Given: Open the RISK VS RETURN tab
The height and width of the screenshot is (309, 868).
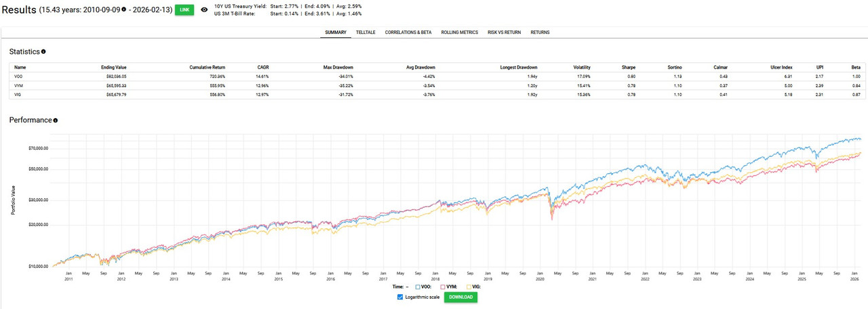Looking at the screenshot, I should (504, 33).
